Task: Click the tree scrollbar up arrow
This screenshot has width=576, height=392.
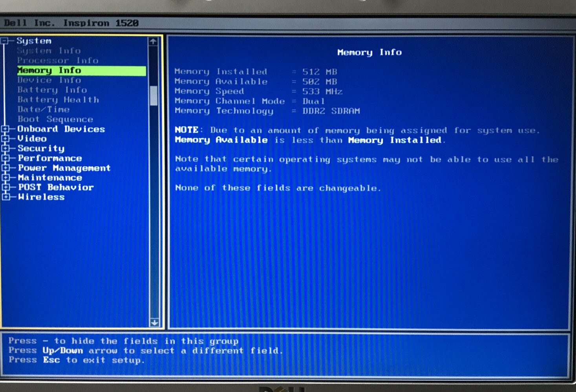Action: click(153, 41)
